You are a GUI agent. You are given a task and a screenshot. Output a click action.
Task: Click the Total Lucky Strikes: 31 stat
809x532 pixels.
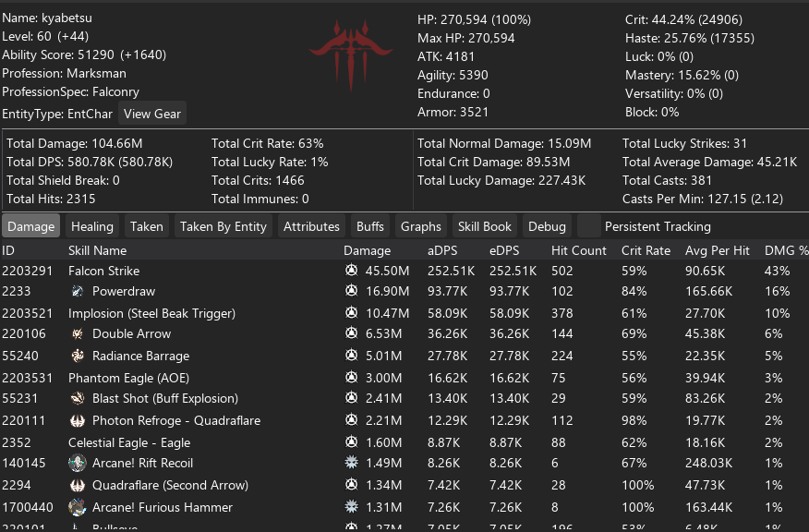684,143
